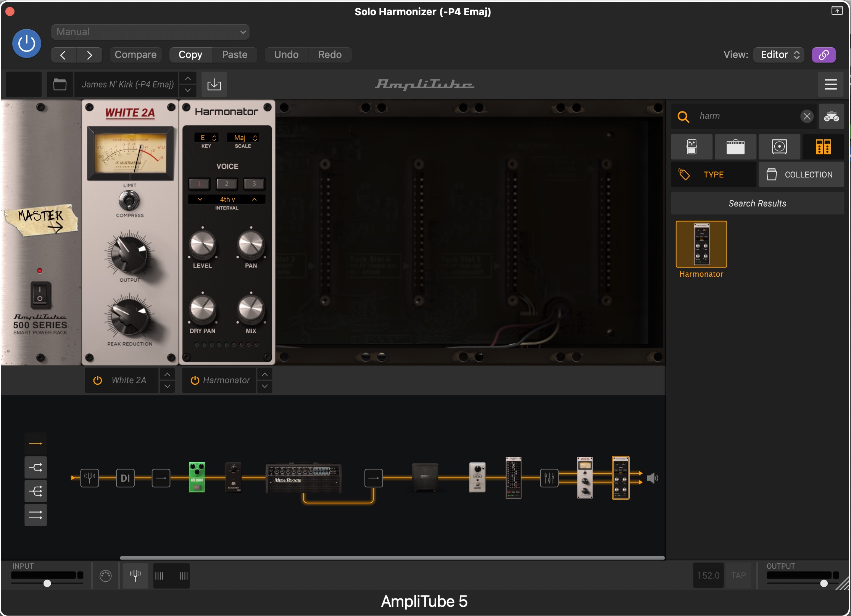Toggle the White 2A slot power
Viewport: 851px width, 616px height.
98,380
